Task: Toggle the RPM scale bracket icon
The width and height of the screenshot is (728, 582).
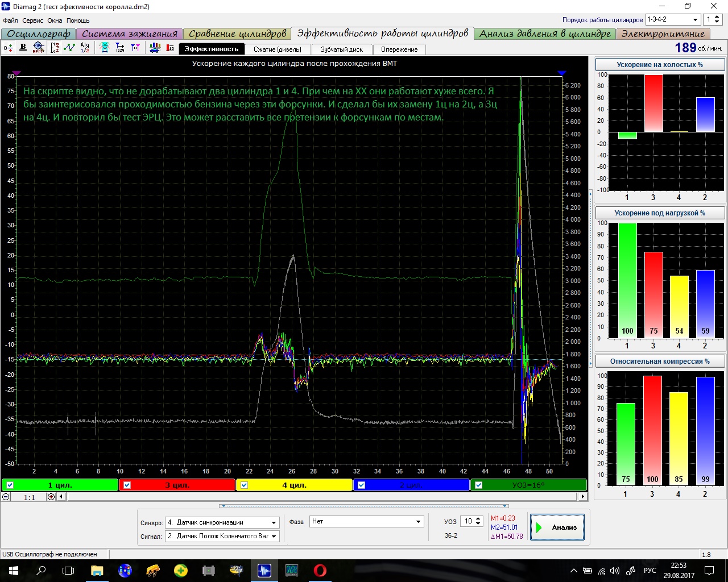Action: click(55, 48)
